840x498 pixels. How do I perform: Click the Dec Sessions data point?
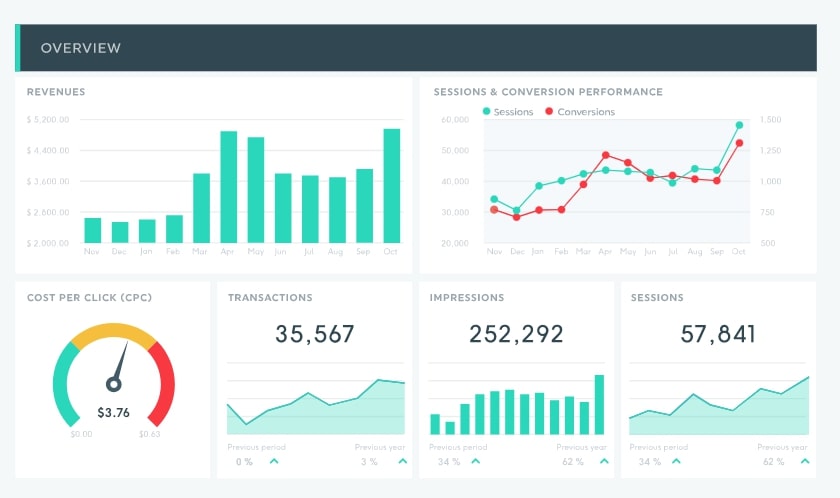516,210
